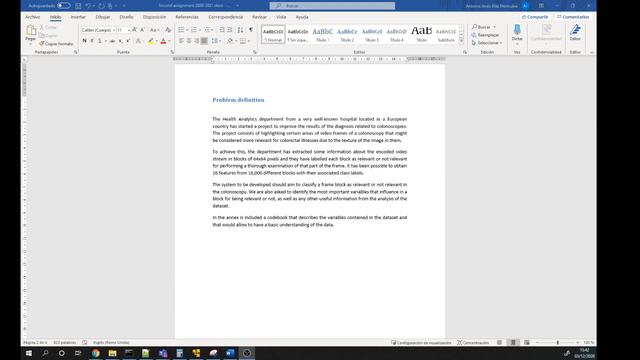Image resolution: width=640 pixels, height=360 pixels.
Task: Increase paragraph indent
Action: pyautogui.click(x=230, y=30)
